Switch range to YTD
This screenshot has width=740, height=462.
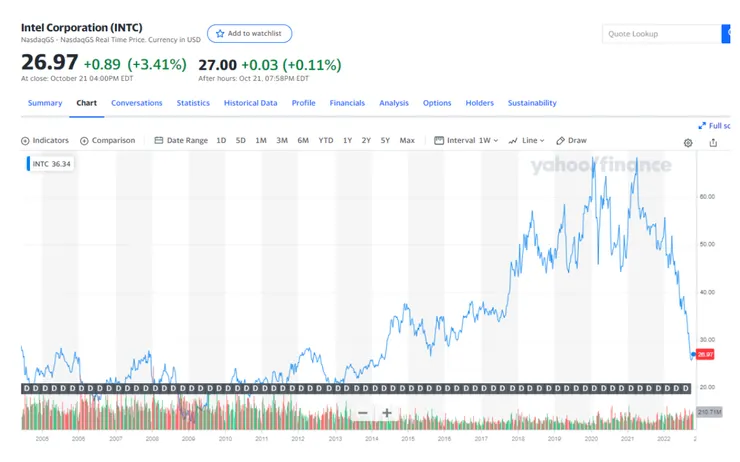[326, 141]
